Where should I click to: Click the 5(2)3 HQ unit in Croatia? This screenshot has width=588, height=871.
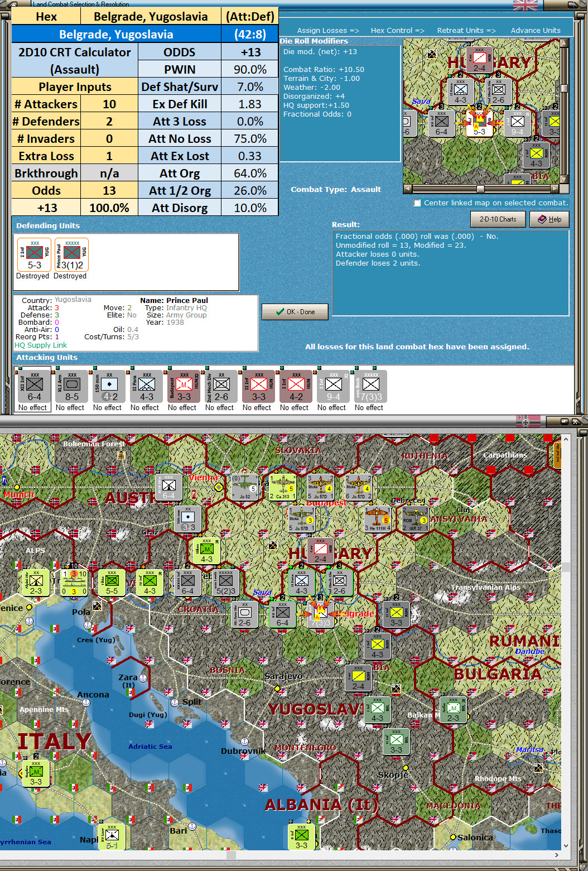(226, 583)
